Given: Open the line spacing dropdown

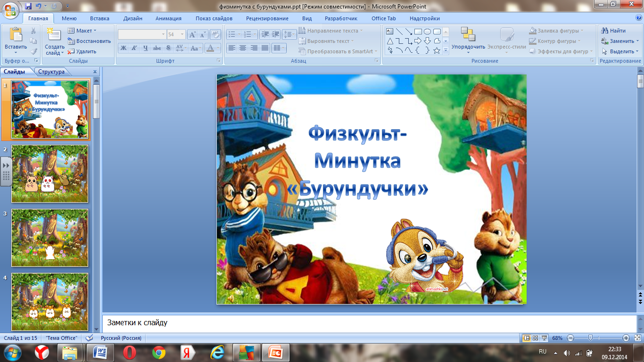Looking at the screenshot, I should pyautogui.click(x=289, y=34).
